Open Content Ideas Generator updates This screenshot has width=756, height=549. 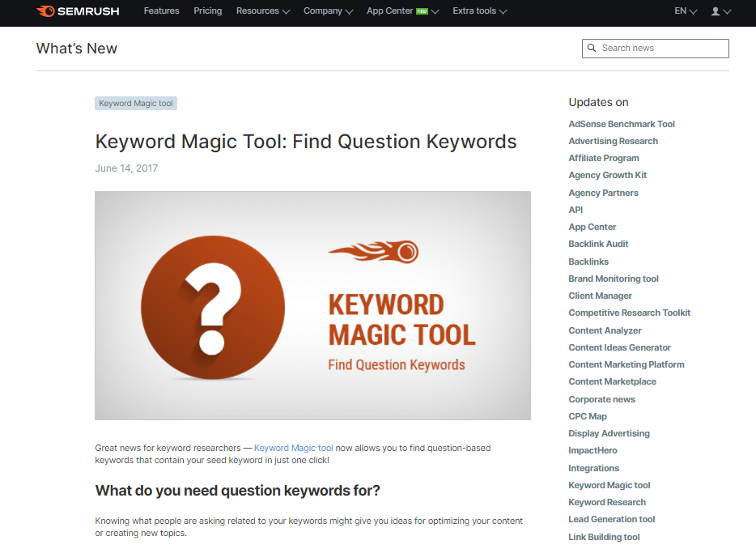(x=619, y=347)
